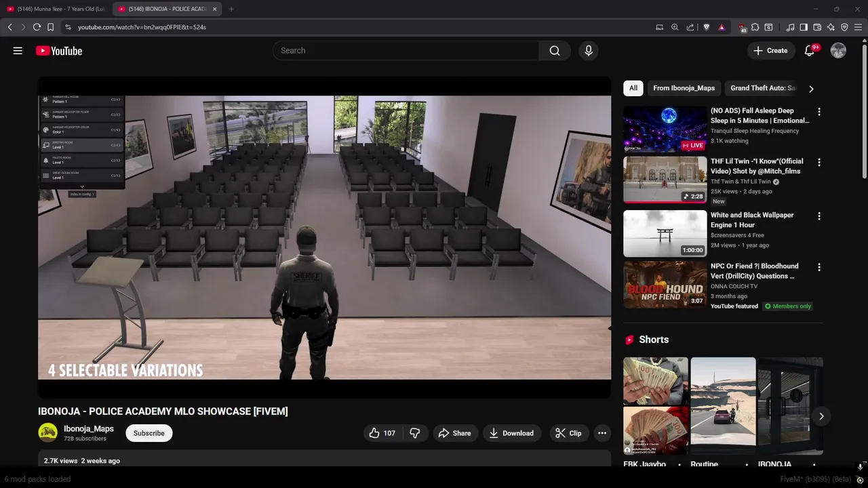Click the browser address bar URL
868x488 pixels.
(x=142, y=27)
